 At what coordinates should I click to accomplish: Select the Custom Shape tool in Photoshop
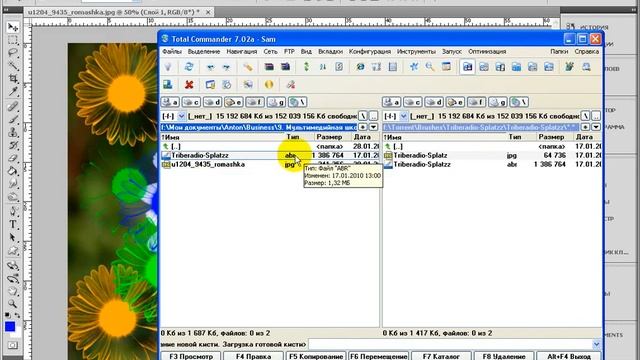pyautogui.click(x=13, y=251)
